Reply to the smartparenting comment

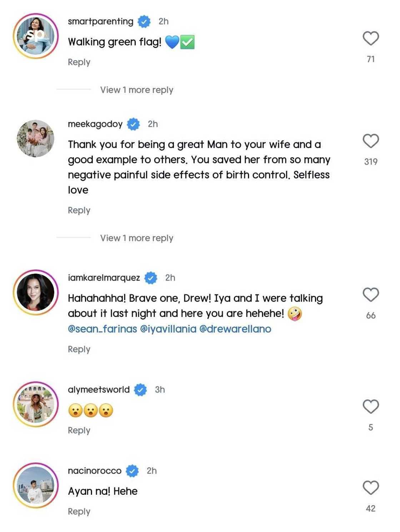[x=79, y=62]
